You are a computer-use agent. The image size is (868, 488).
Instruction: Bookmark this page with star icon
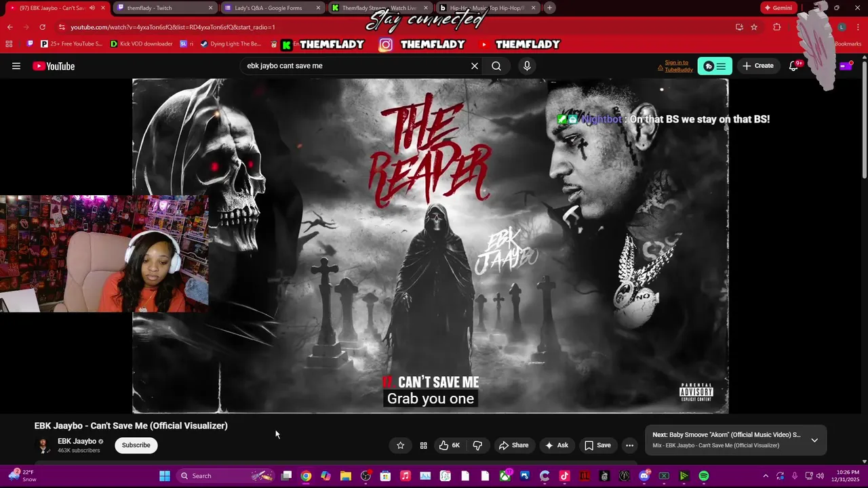click(754, 27)
